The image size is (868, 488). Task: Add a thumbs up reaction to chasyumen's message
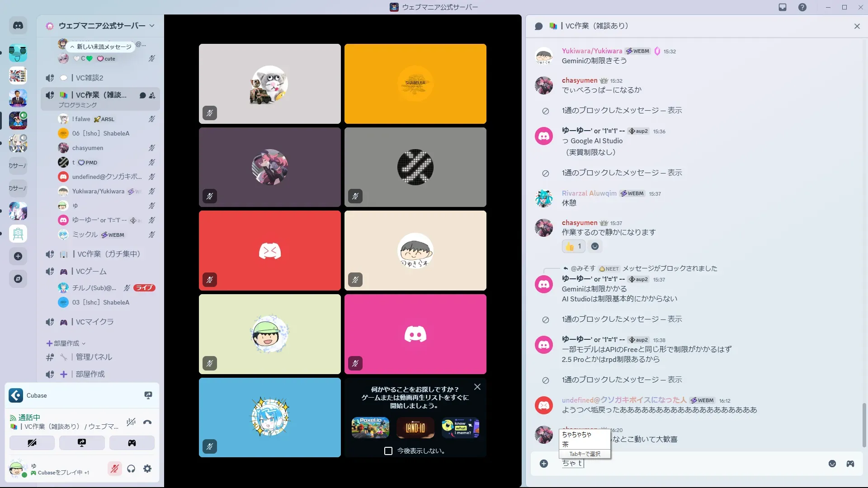tap(573, 246)
